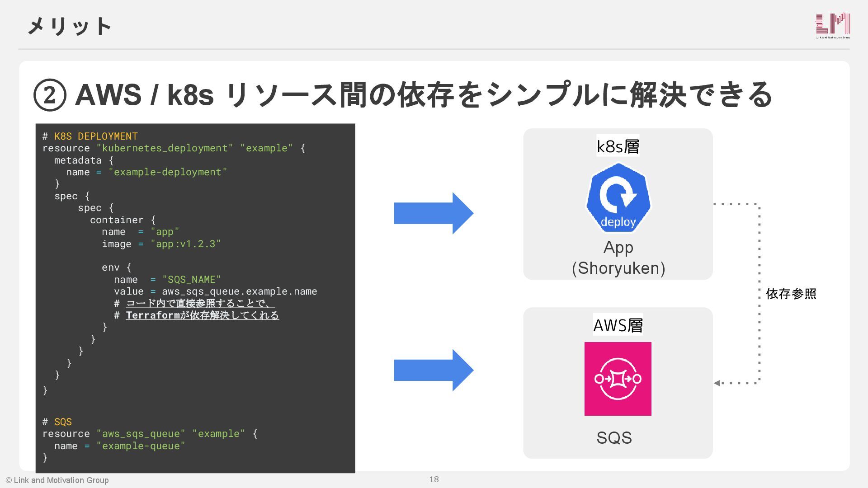Click the Kubernetes deploy icon
This screenshot has width=868, height=488.
click(618, 198)
